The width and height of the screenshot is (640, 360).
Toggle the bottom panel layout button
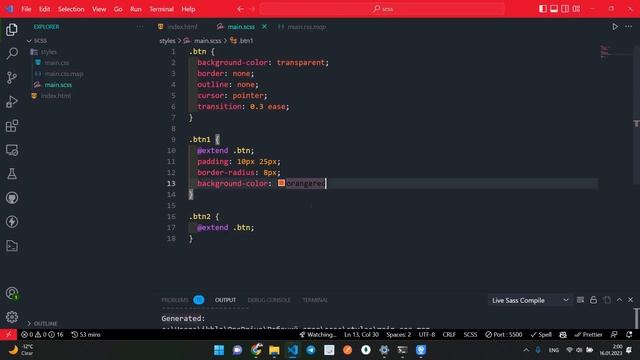click(554, 9)
